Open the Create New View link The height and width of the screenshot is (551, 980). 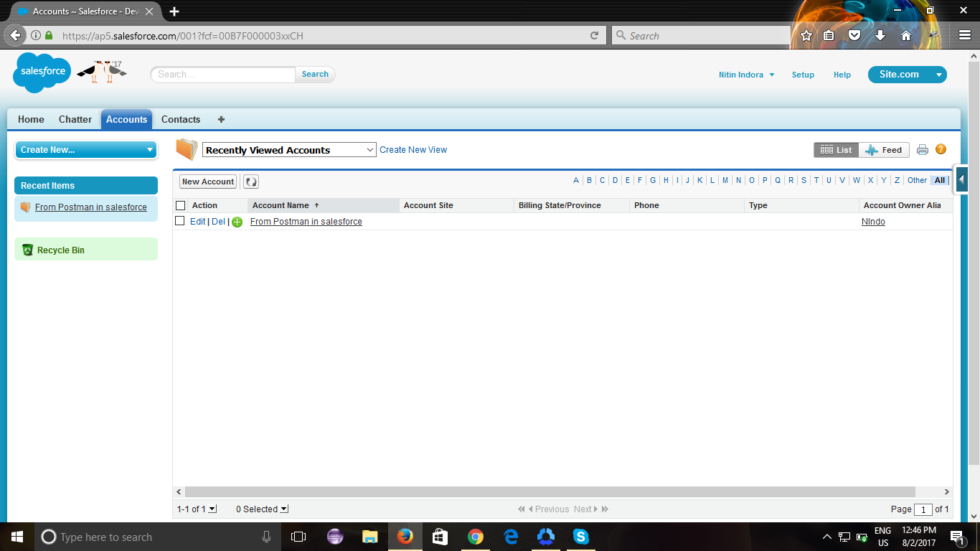(x=413, y=150)
